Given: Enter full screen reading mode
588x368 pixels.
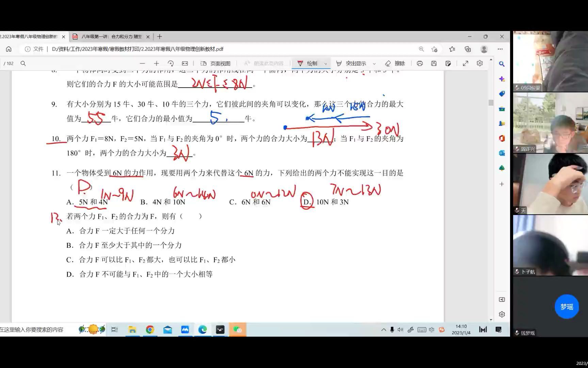Looking at the screenshot, I should pos(465,63).
